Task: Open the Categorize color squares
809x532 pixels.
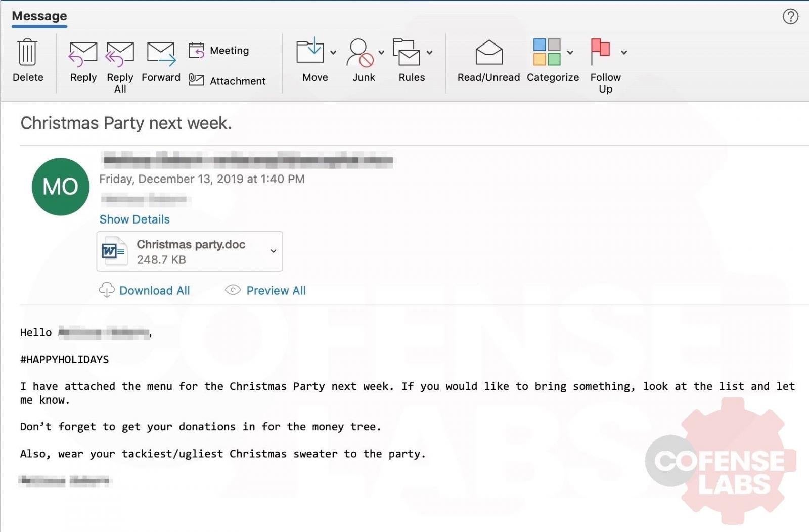Action: click(x=547, y=52)
